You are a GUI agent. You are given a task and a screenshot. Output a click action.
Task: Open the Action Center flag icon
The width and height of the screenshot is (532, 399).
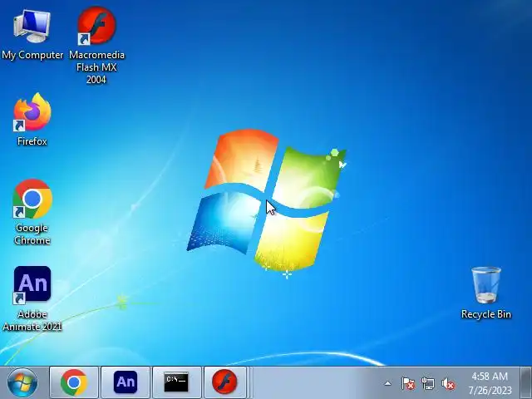tap(408, 384)
